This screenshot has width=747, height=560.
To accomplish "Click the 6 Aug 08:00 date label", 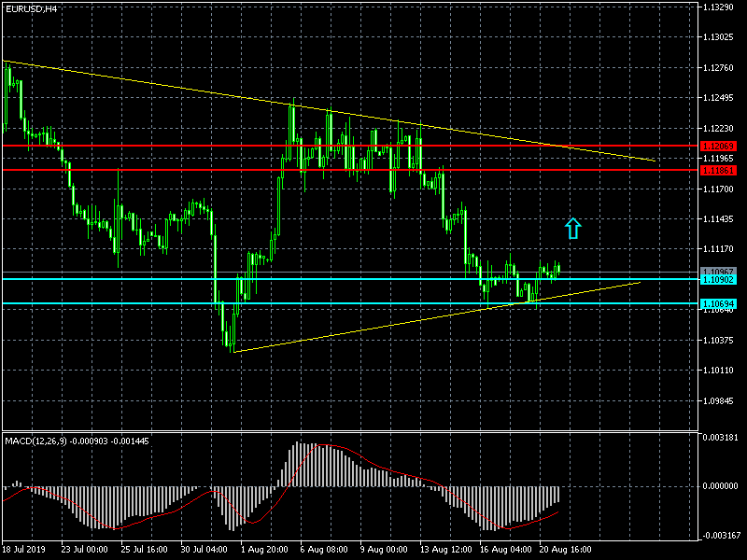I will (x=326, y=550).
